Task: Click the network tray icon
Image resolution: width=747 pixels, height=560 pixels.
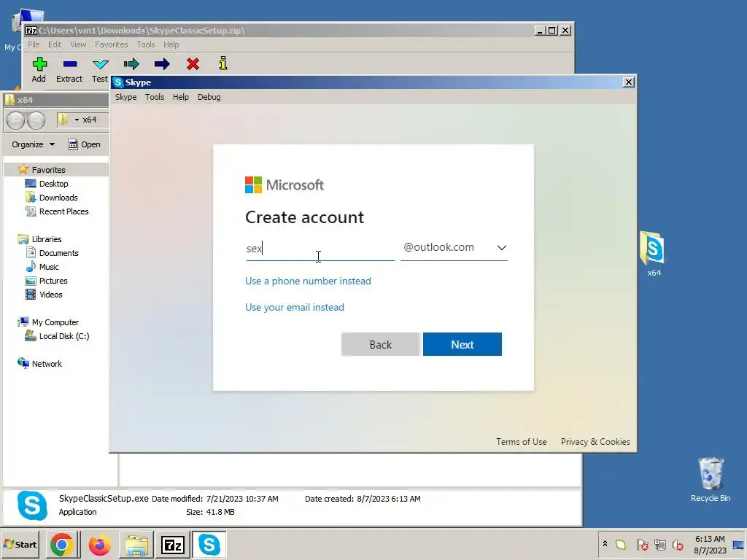Action: pyautogui.click(x=659, y=545)
